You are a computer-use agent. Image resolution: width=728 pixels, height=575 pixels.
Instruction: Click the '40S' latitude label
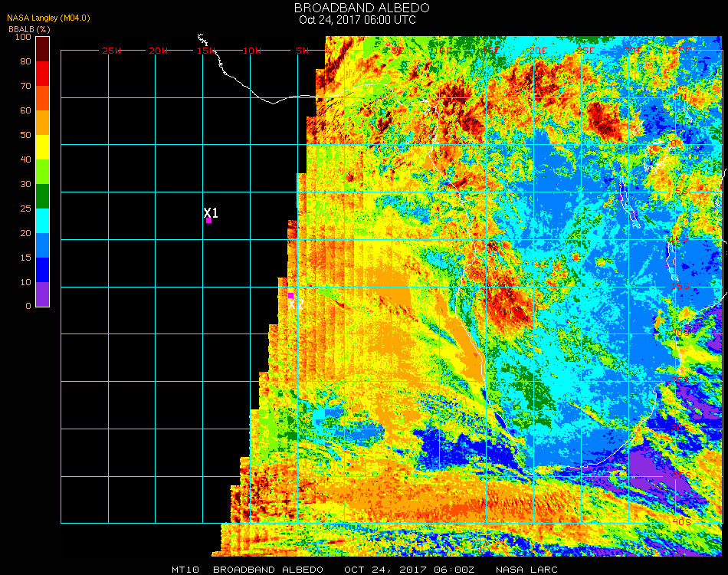click(681, 522)
